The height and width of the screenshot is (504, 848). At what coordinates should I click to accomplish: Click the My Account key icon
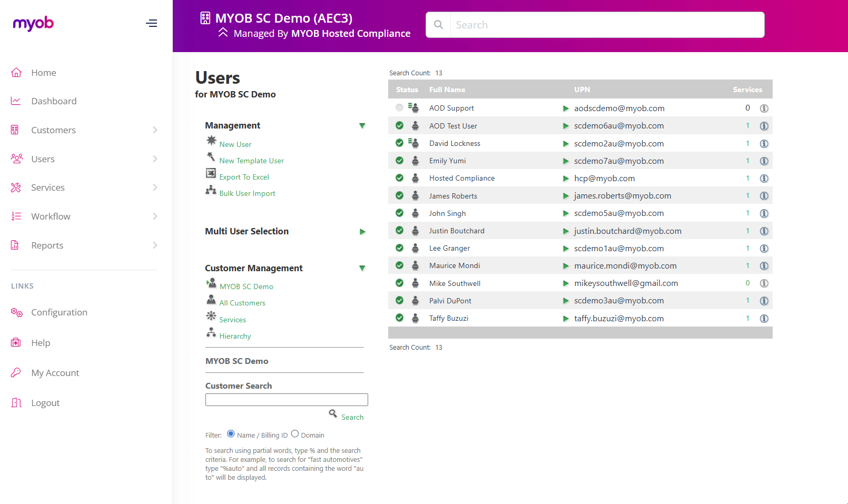(x=16, y=372)
